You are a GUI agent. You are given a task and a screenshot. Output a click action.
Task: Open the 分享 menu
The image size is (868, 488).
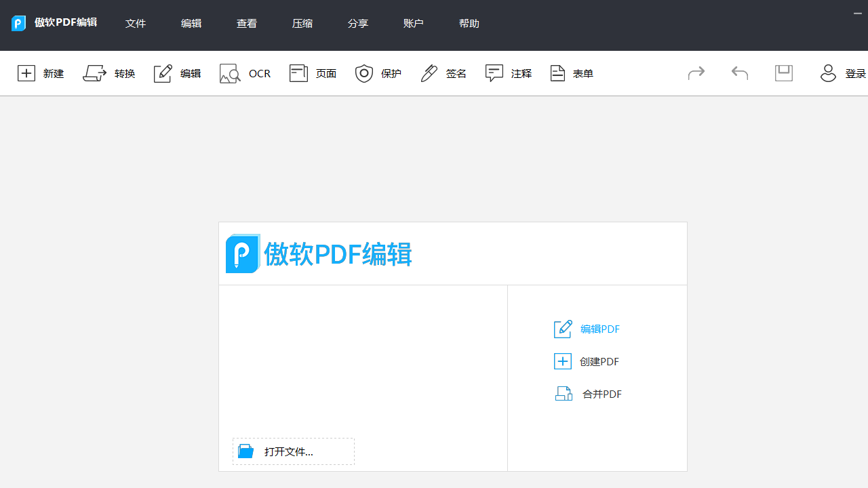pos(358,23)
